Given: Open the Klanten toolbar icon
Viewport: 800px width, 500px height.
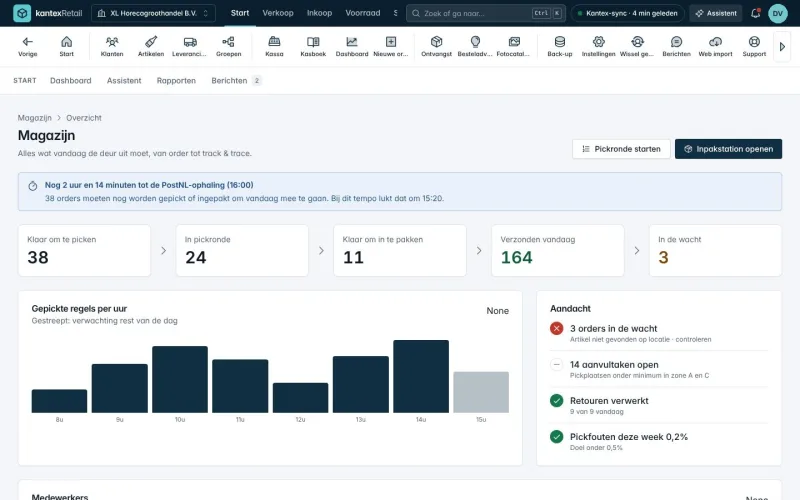Looking at the screenshot, I should click(x=112, y=46).
